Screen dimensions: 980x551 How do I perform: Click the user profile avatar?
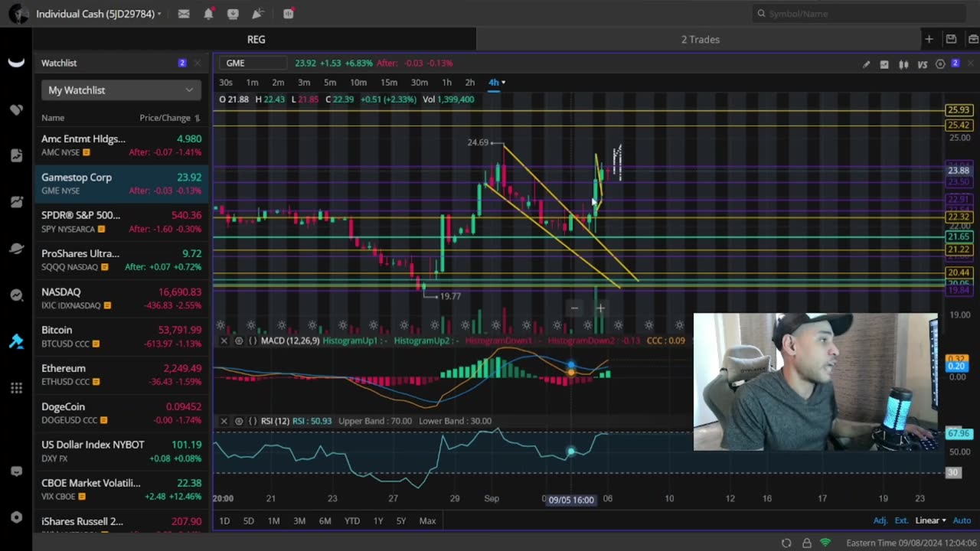[x=19, y=14]
